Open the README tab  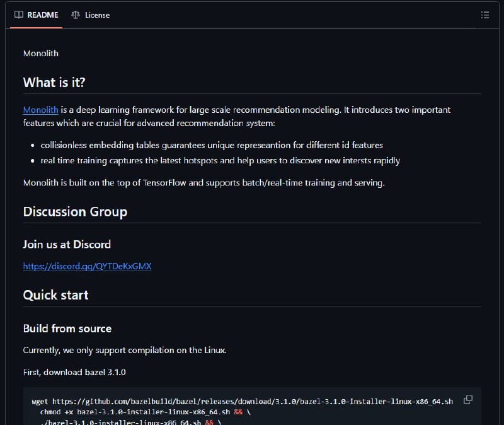[36, 15]
